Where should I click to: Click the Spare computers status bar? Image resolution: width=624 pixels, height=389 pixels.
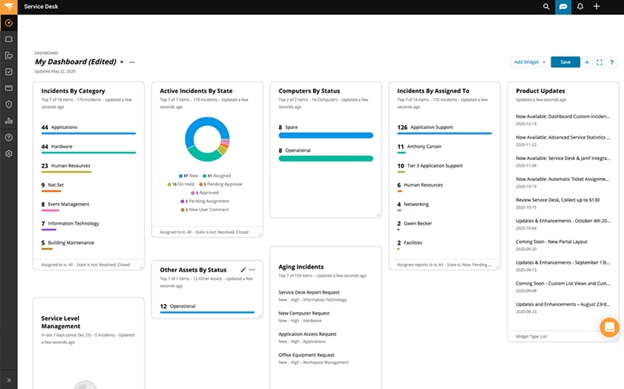click(326, 135)
